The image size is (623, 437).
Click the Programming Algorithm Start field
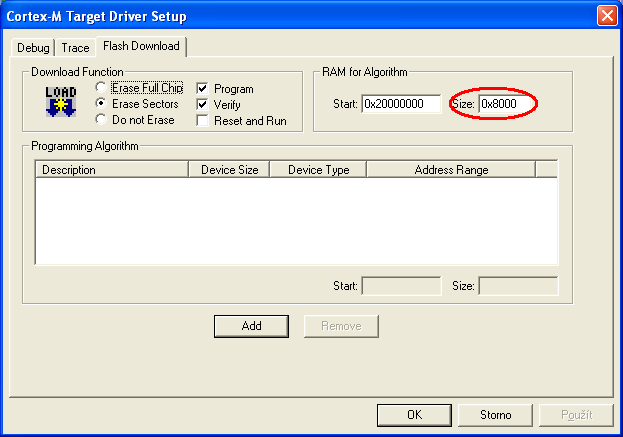click(x=401, y=286)
